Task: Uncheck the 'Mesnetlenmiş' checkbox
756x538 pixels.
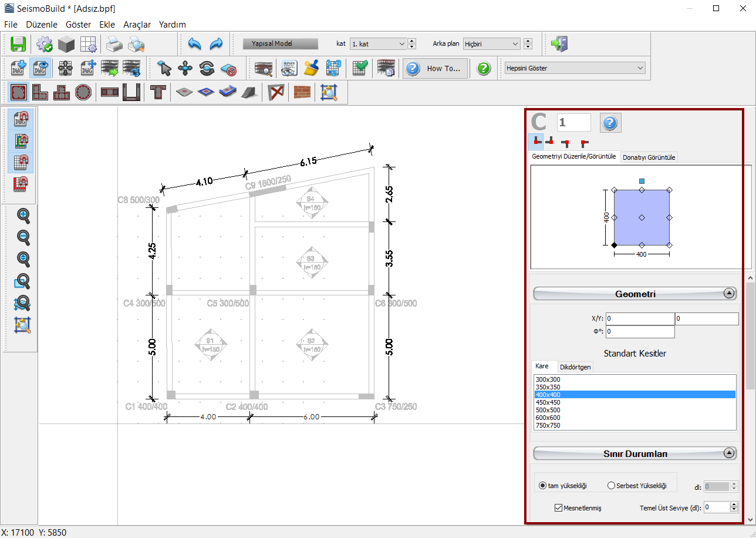Action: [x=558, y=507]
